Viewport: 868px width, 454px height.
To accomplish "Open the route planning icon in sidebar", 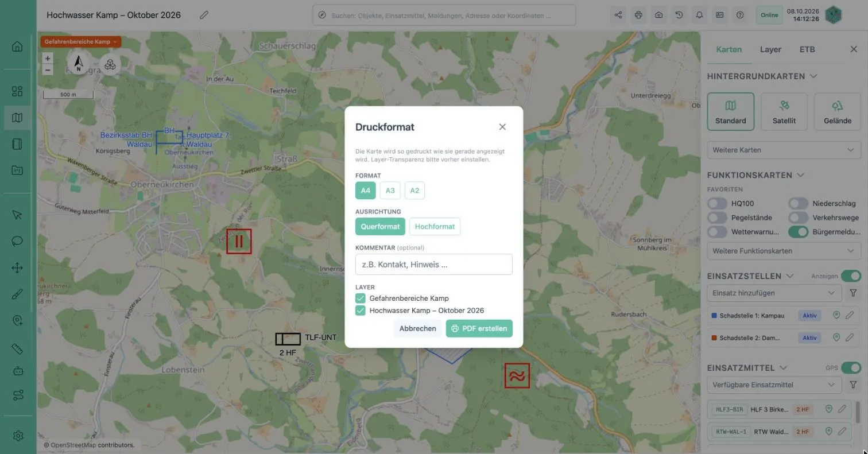I will 17,395.
